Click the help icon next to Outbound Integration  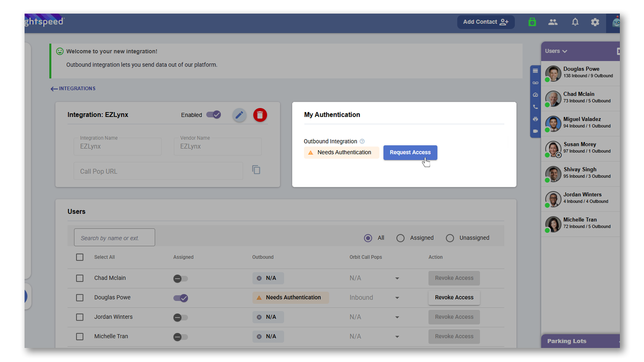(362, 141)
